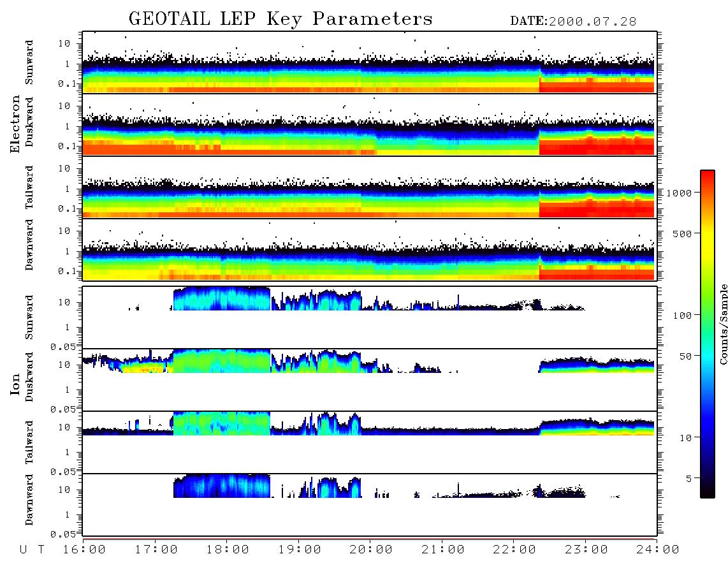728x561 pixels.
Task: Select the Ion Sunward panel label
Action: tap(29, 317)
